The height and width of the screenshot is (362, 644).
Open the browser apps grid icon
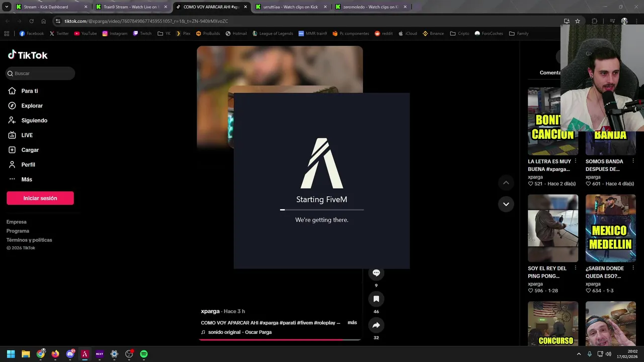(7, 34)
